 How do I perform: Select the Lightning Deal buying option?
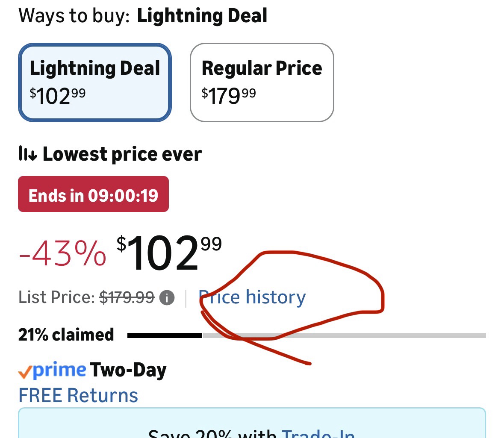(94, 82)
